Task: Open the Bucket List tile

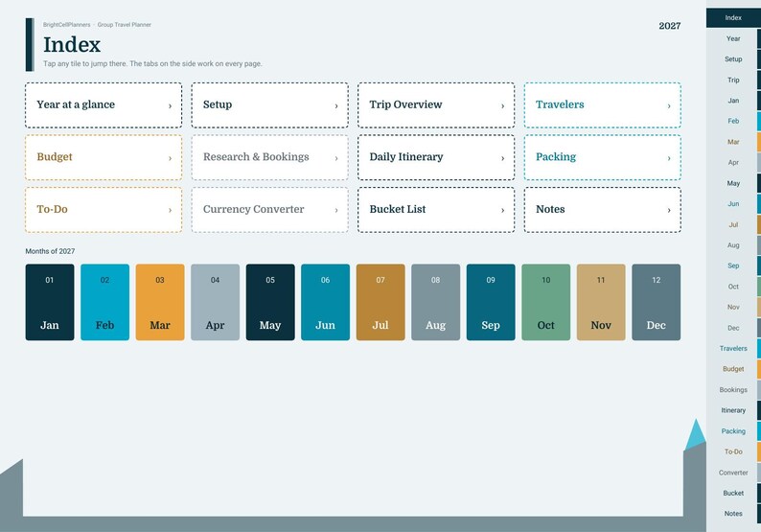Action: click(436, 210)
